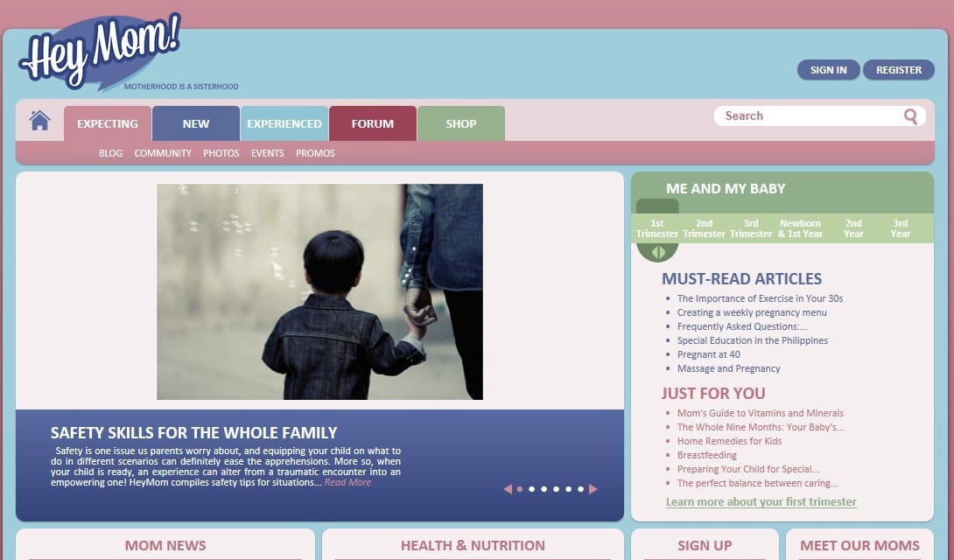Click the search magnifier icon
This screenshot has width=954, height=560.
click(x=910, y=116)
